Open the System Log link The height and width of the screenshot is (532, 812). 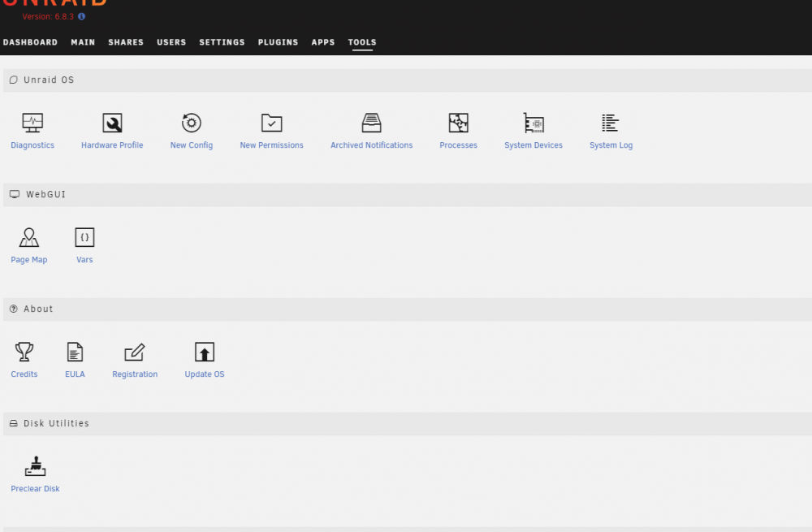click(611, 145)
